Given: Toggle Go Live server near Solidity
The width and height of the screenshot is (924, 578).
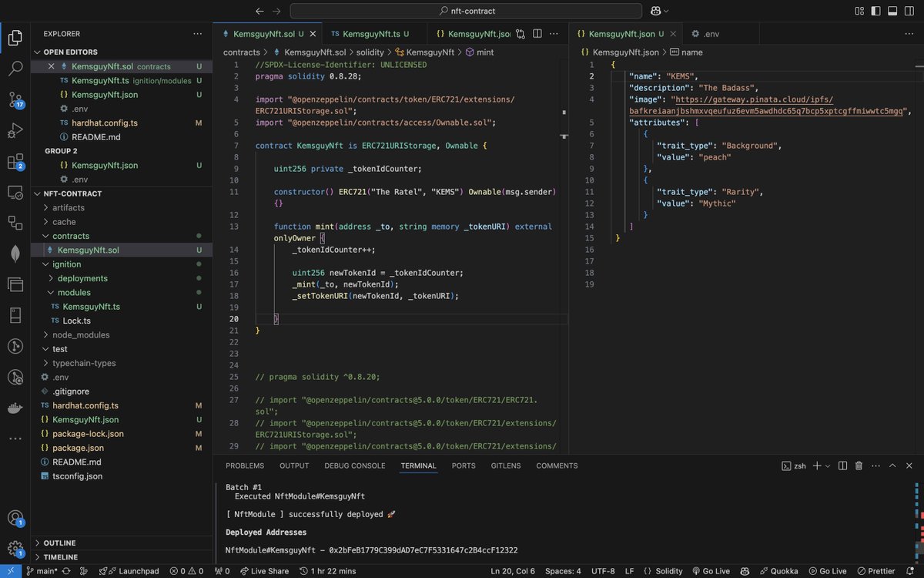Looking at the screenshot, I should pos(711,571).
